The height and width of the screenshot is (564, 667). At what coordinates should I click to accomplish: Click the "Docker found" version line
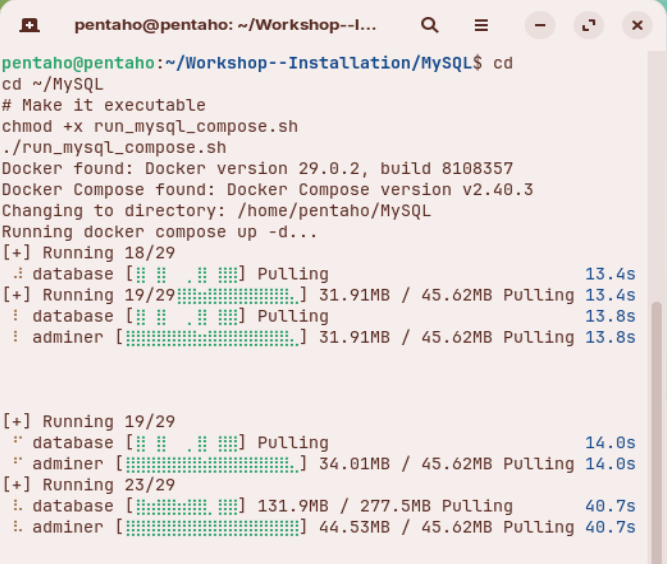(x=257, y=168)
